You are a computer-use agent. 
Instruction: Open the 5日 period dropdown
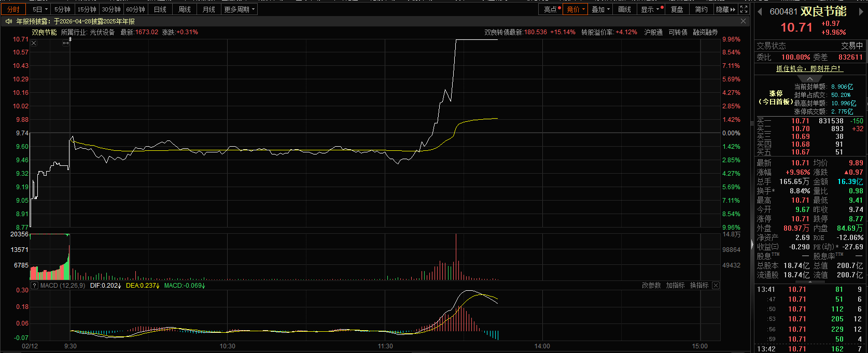click(x=40, y=9)
